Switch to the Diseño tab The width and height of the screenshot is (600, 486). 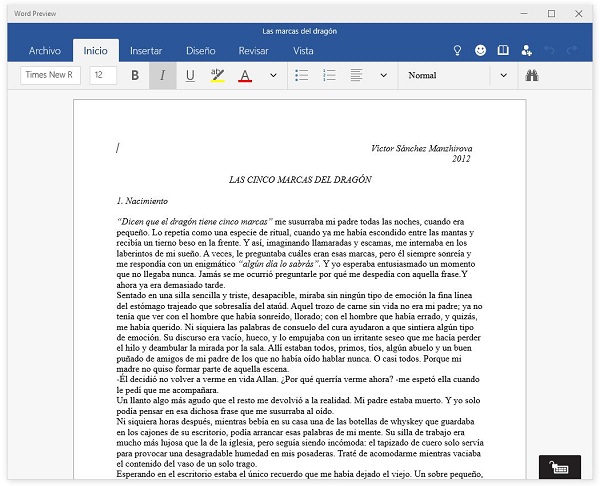click(x=201, y=51)
